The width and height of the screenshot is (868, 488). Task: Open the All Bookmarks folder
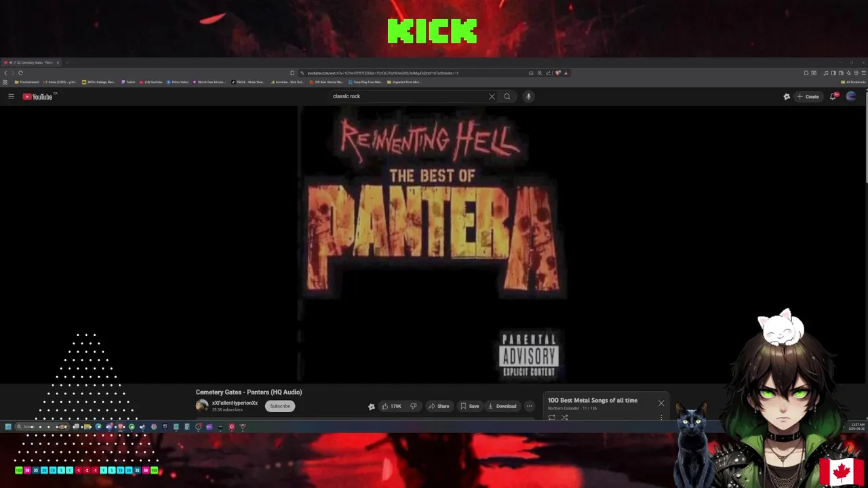[852, 82]
